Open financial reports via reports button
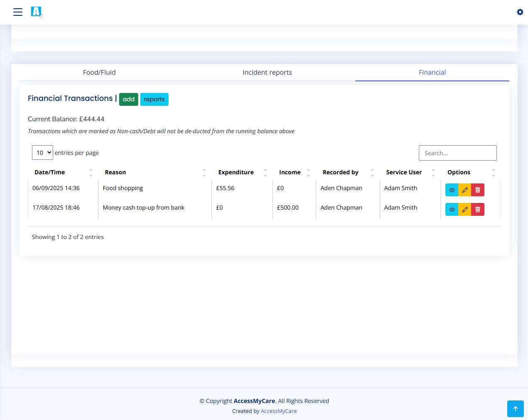Screen dimensions: 528x420 [x=154, y=99]
